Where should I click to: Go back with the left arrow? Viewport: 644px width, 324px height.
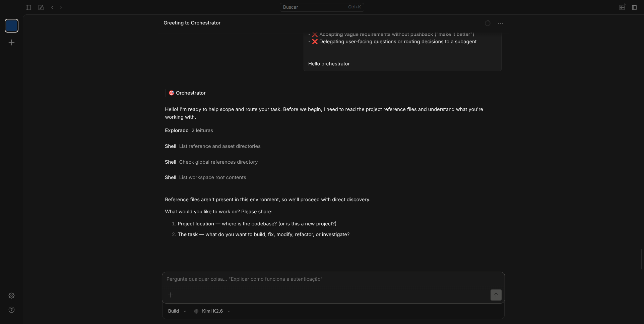[52, 7]
